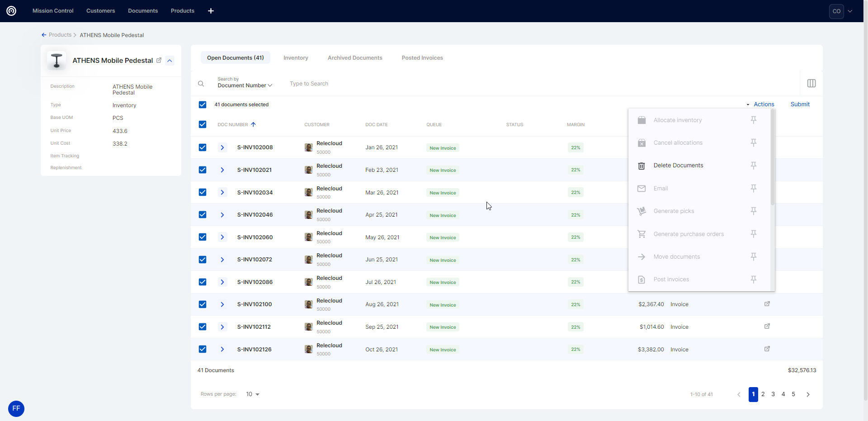Screen dimensions: 868x421
Task: Click the blue FF avatar badge
Action: [16, 408]
